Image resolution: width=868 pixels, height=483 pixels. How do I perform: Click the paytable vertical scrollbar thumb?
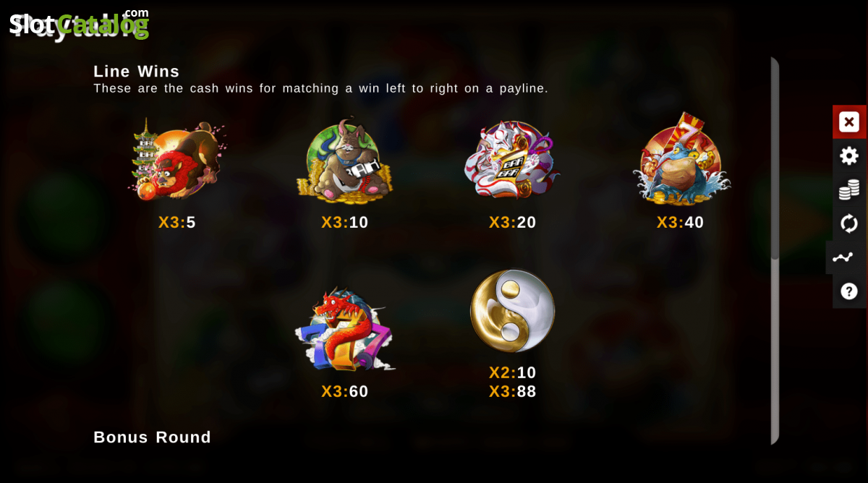[x=775, y=158]
